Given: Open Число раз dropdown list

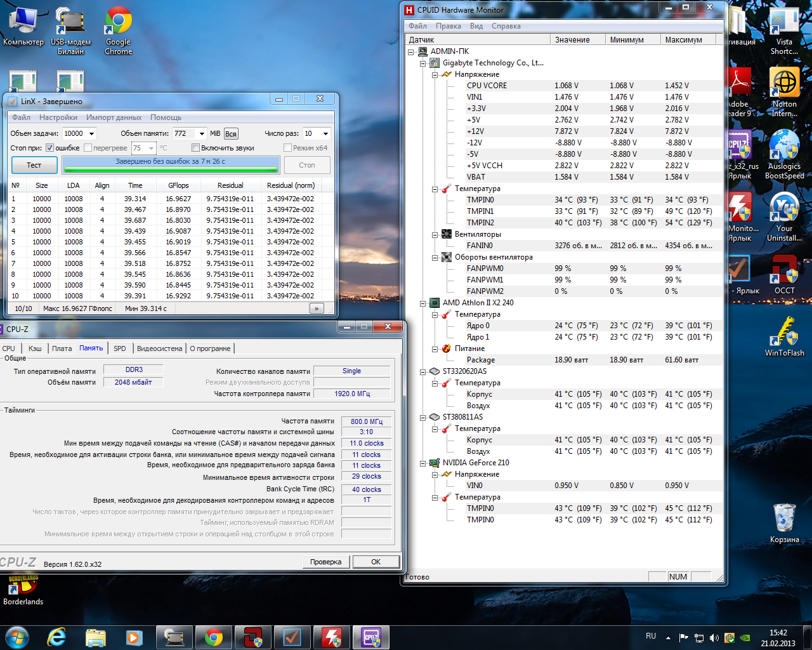Looking at the screenshot, I should tap(325, 133).
